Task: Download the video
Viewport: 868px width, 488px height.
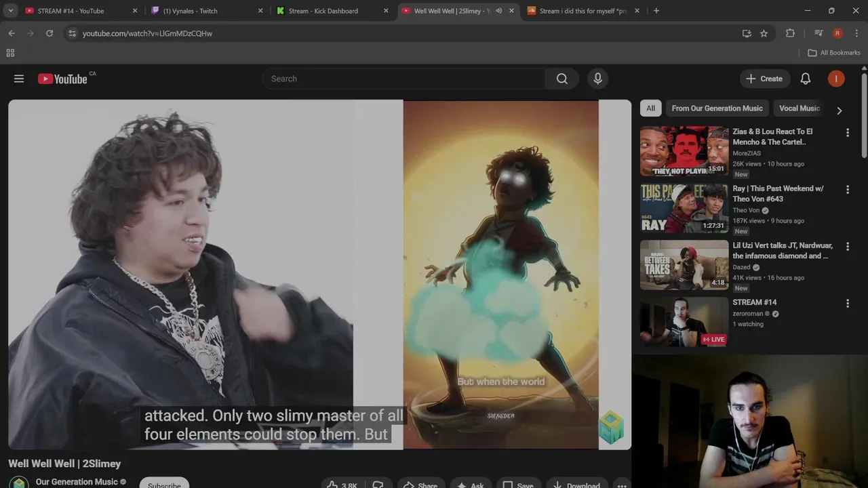Action: pos(576,485)
